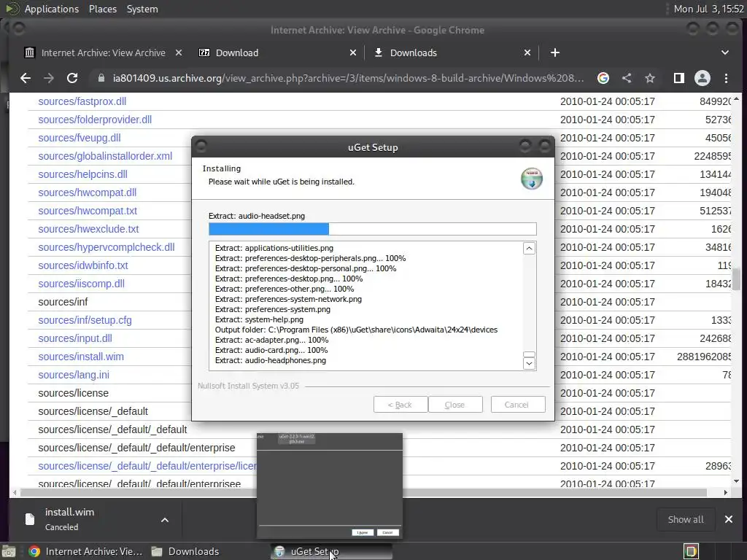Open sources/hwexclude.txt link
Screen dimensions: 747x560
click(x=88, y=229)
